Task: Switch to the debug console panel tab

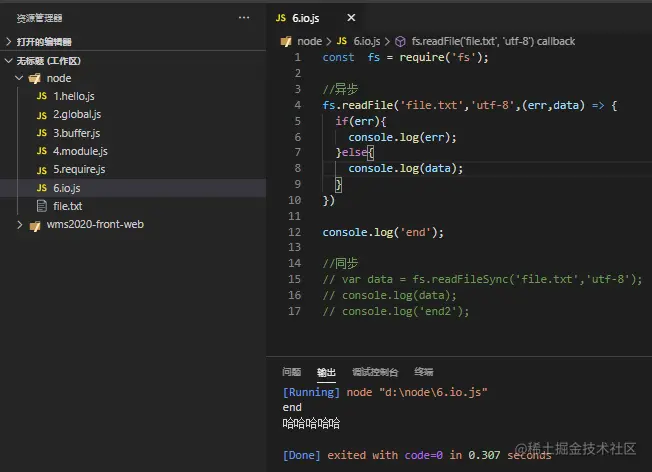Action: click(375, 372)
